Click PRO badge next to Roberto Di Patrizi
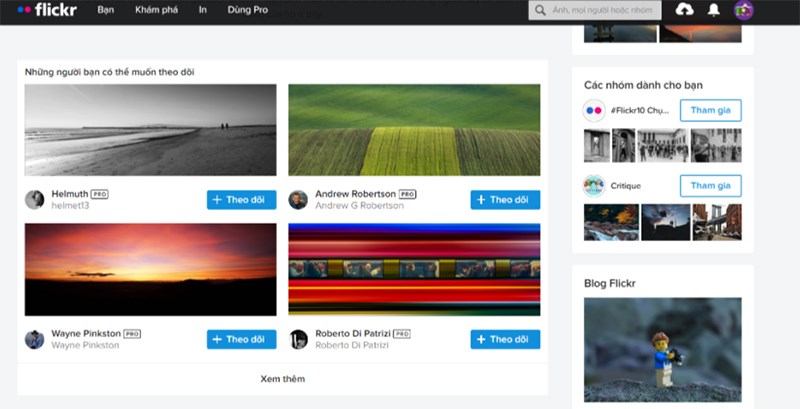Screen dimensions: 800x409 [402, 334]
